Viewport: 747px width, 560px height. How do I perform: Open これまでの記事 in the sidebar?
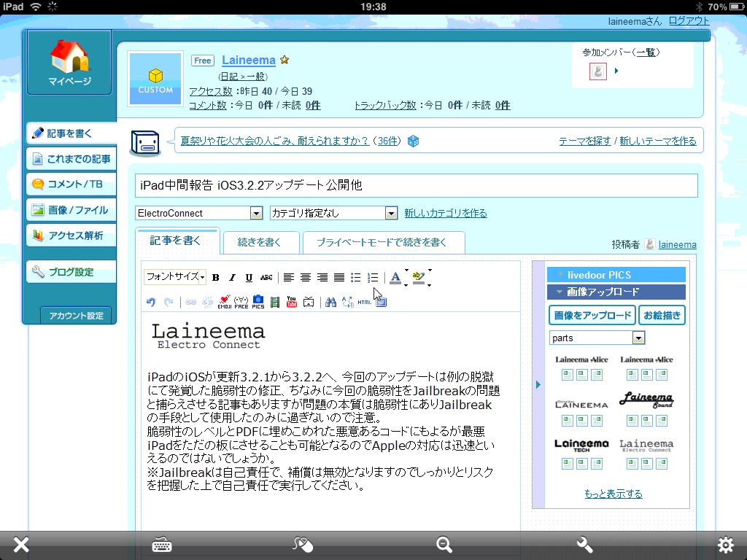(71, 159)
